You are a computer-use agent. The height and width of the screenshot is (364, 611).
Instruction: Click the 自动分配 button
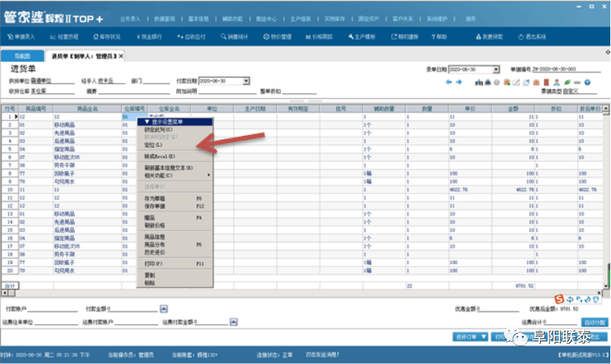coord(595,323)
